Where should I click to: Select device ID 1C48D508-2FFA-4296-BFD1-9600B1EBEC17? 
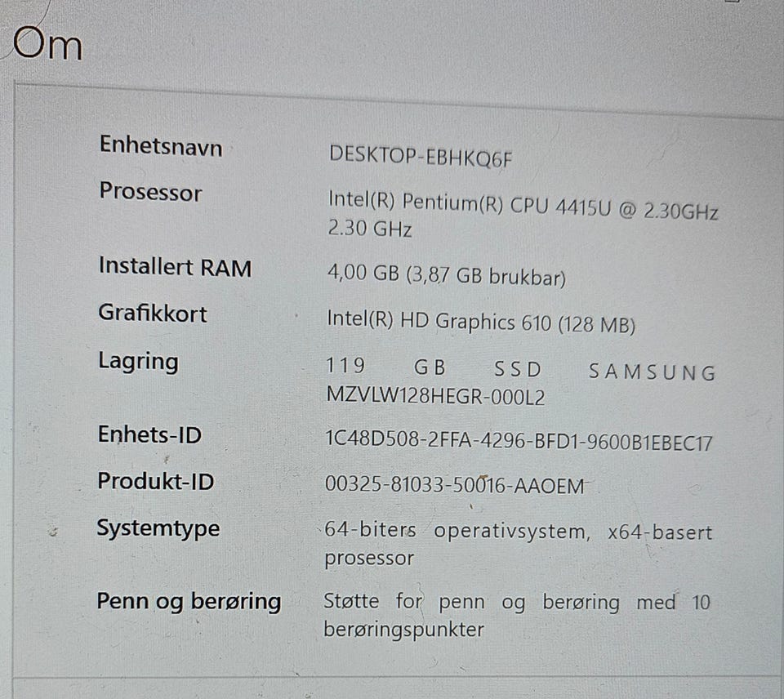(519, 440)
